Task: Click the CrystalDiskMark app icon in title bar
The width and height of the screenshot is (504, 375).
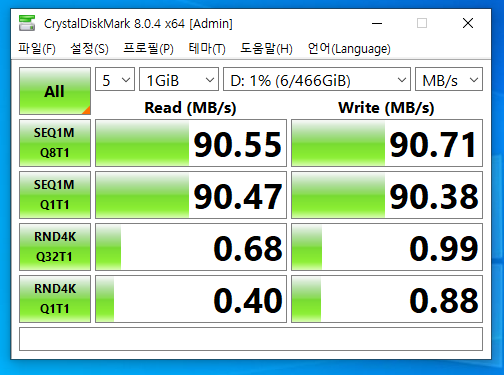Action: (x=27, y=23)
